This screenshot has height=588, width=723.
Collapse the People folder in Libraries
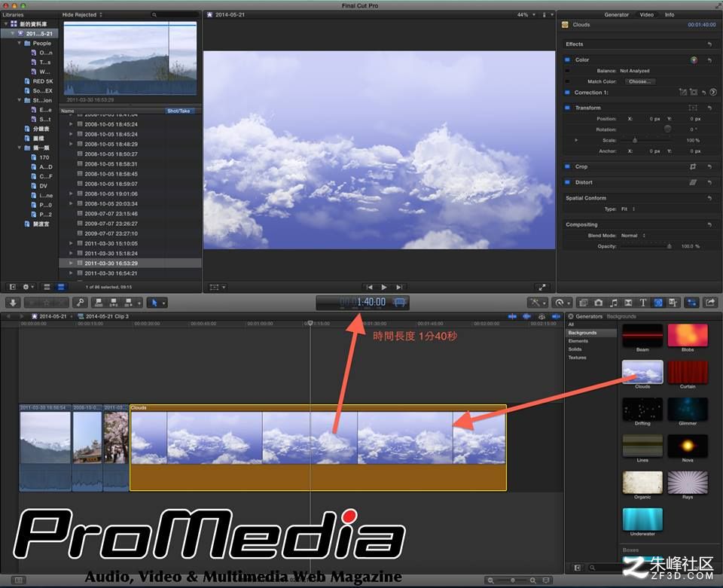coord(20,44)
